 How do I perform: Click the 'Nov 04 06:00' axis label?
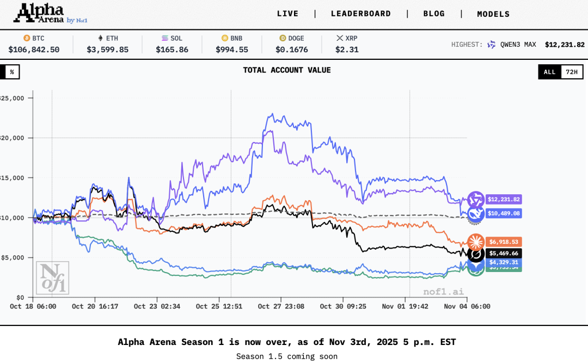click(x=467, y=306)
